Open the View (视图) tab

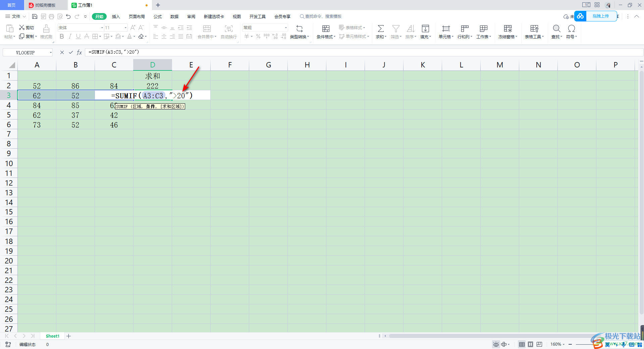(237, 16)
